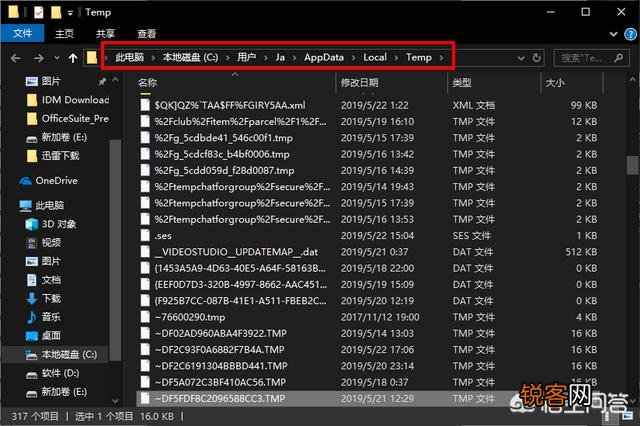Expand the ribbon with the chevron
Viewport: 640px width, 426px height.
click(x=613, y=34)
